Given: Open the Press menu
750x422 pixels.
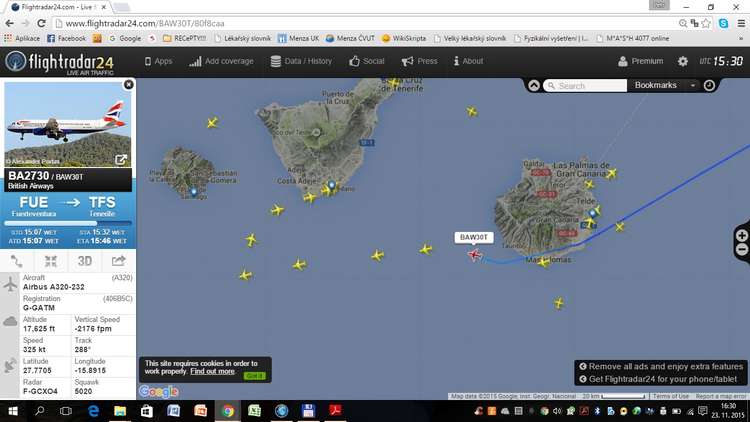Looking at the screenshot, I should (419, 61).
